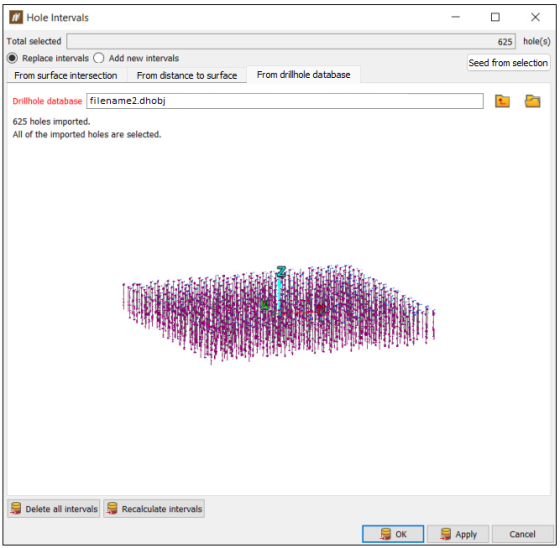Click the orange import database icon with arrow
This screenshot has width=560, height=548.
tap(502, 101)
